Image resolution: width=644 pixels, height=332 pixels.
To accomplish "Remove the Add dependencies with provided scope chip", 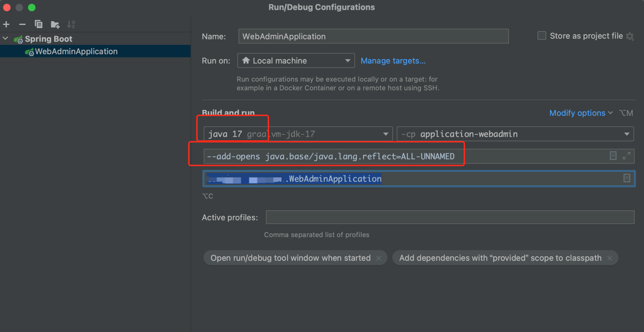I will tap(609, 258).
